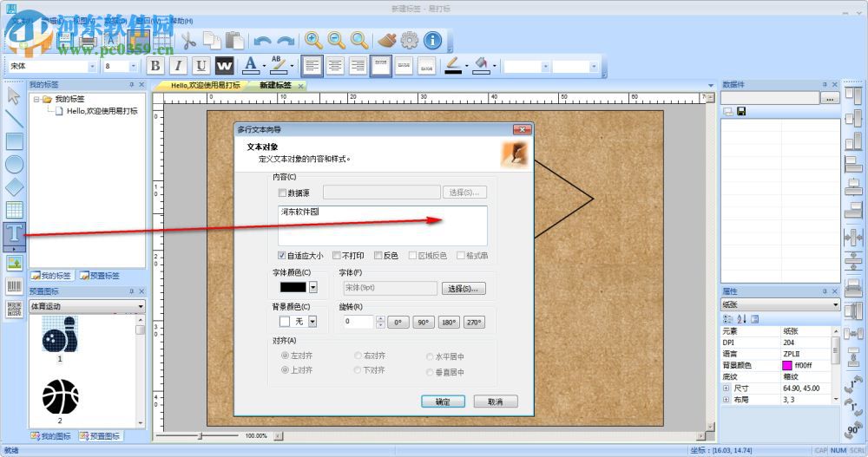Expand the 布局 property row
Screen dimensions: 868x457
pos(727,399)
